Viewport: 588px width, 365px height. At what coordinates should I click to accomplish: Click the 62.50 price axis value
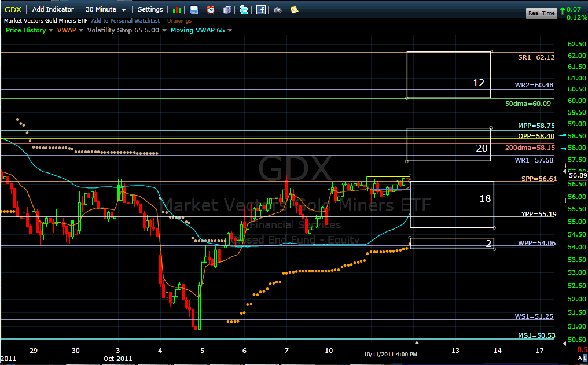click(x=577, y=44)
